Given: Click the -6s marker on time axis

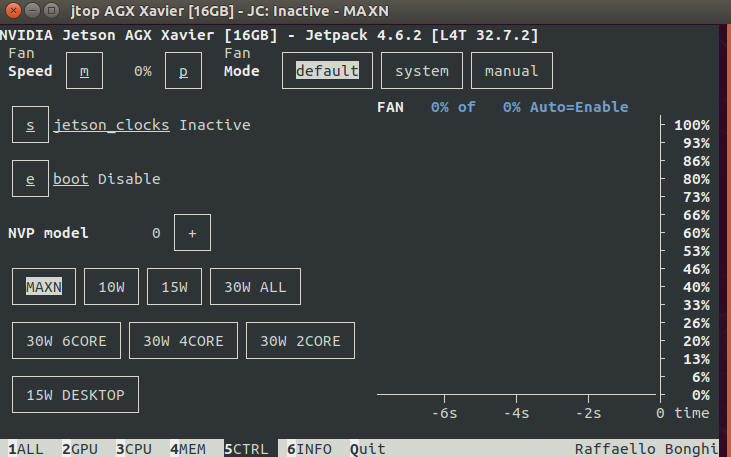Looking at the screenshot, I should [x=444, y=413].
